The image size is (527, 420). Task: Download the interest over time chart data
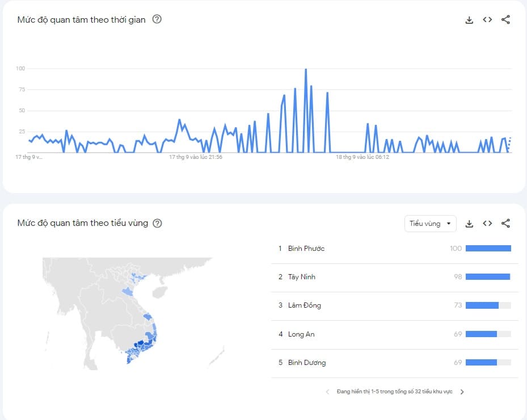469,20
